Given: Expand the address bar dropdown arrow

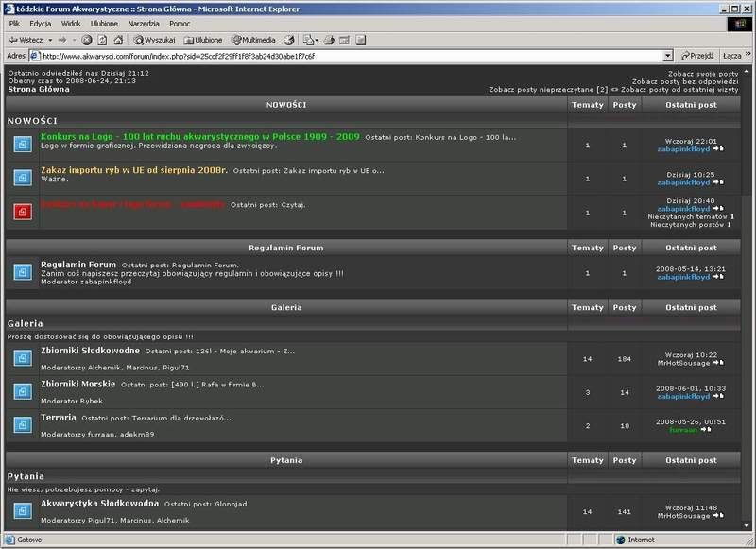Looking at the screenshot, I should click(x=668, y=56).
